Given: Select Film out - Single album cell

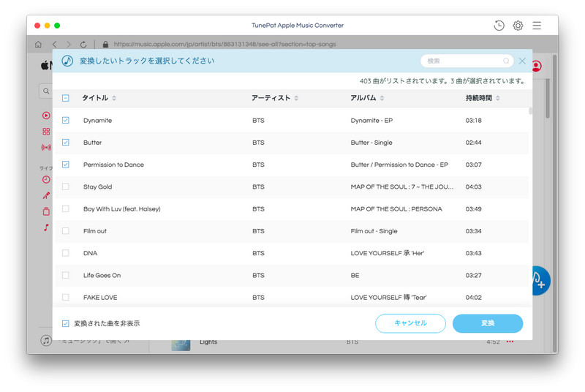Looking at the screenshot, I should click(x=374, y=231).
